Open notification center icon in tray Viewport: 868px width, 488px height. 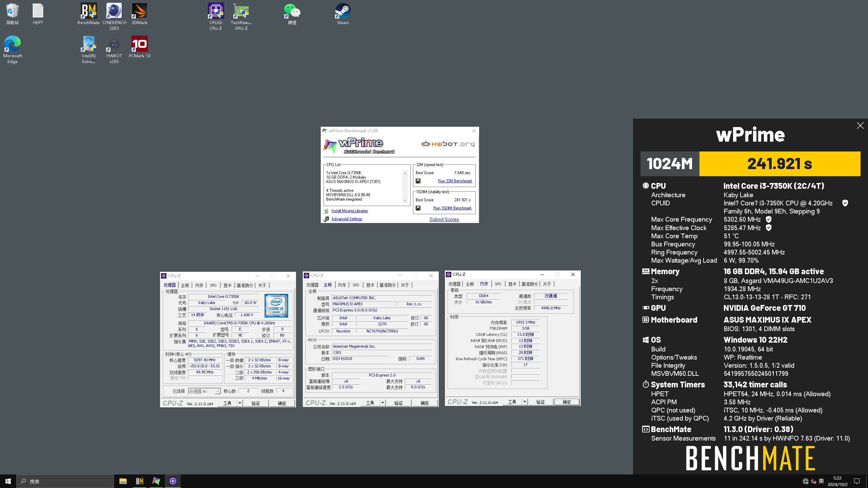(857, 481)
